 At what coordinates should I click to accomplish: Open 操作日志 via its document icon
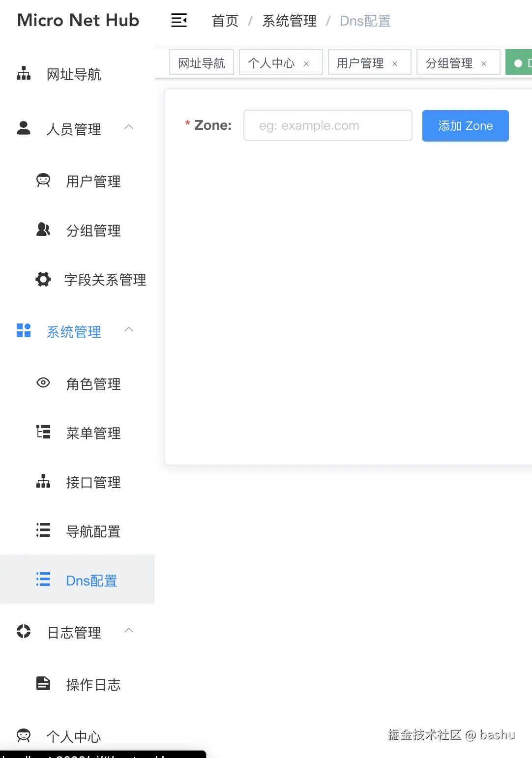point(43,683)
